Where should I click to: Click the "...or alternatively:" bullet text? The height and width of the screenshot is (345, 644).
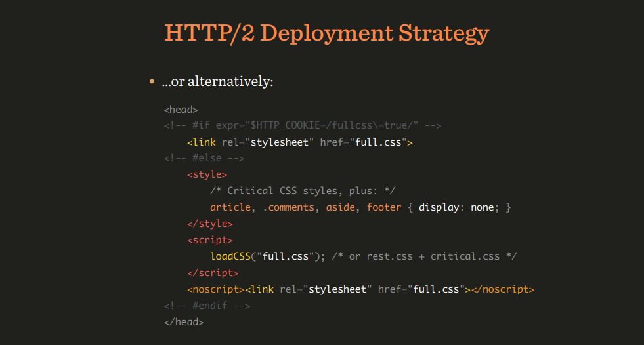(218, 81)
